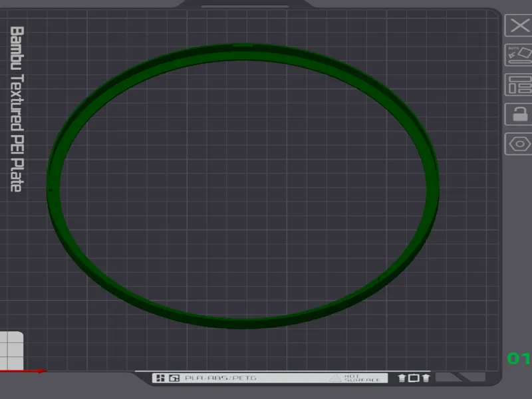
Task: Click the auto orient plate icon
Action: [x=519, y=55]
